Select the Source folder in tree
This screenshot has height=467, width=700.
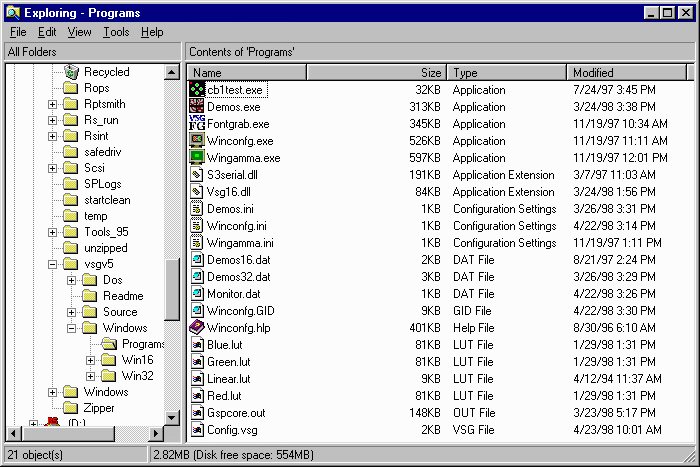coord(119,312)
